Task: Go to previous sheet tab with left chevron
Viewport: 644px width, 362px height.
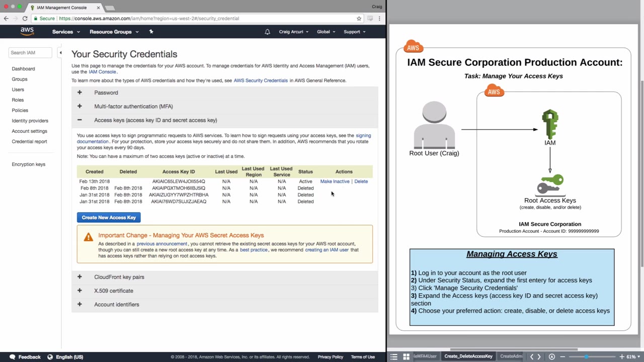Action: coord(532,356)
